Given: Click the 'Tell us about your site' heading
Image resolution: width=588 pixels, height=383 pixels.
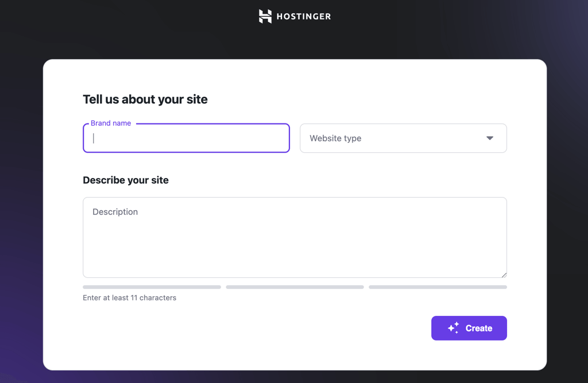Looking at the screenshot, I should click(x=145, y=99).
